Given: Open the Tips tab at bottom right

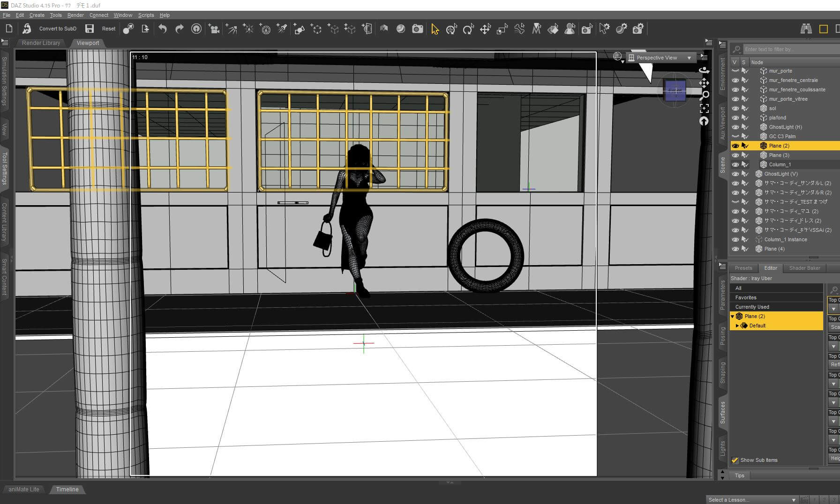Looking at the screenshot, I should pos(739,475).
